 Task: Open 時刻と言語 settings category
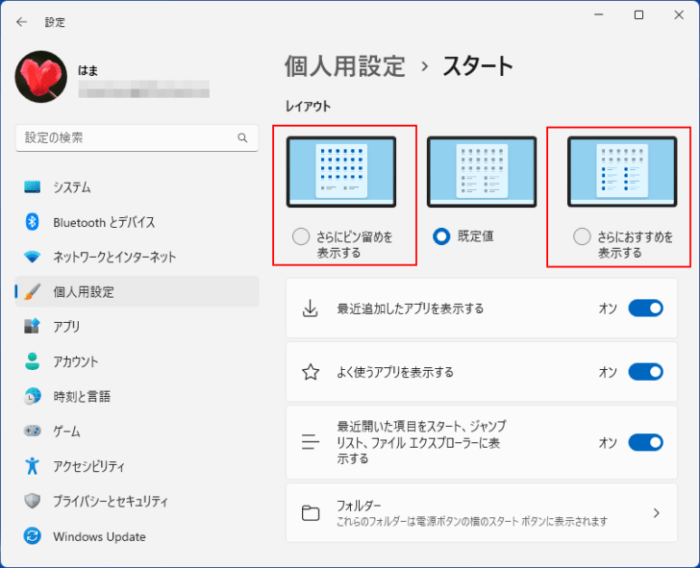tap(137, 396)
